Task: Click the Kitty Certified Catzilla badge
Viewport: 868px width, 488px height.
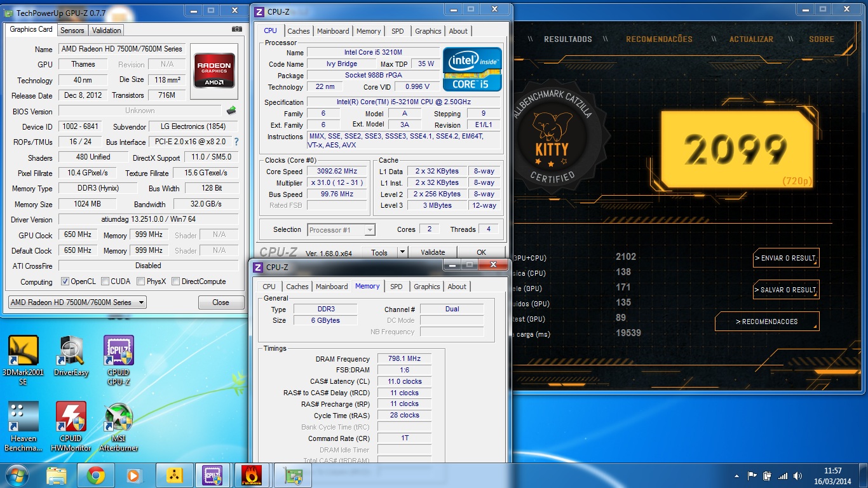Action: (551, 135)
